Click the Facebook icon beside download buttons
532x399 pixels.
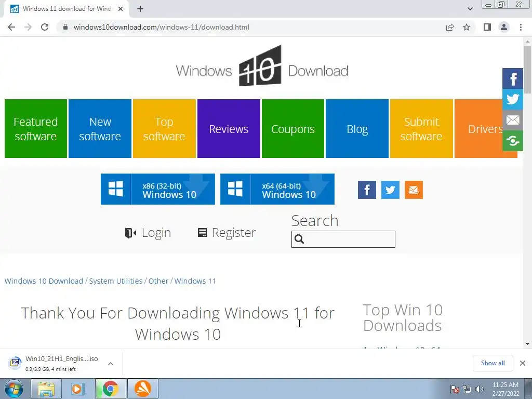(x=367, y=190)
